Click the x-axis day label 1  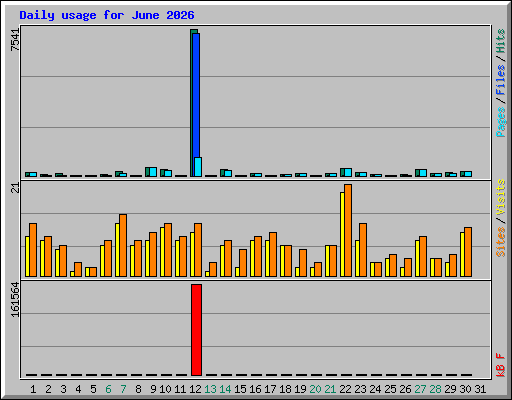coord(33,389)
